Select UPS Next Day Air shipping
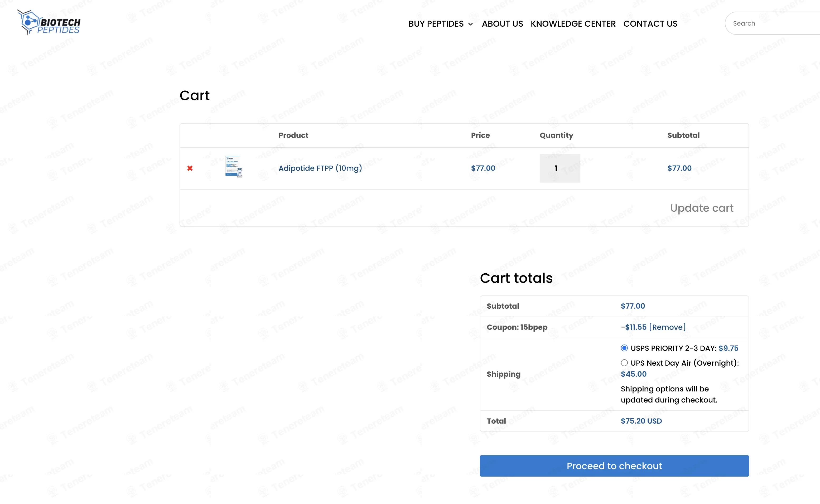Image resolution: width=820 pixels, height=504 pixels. click(x=624, y=363)
